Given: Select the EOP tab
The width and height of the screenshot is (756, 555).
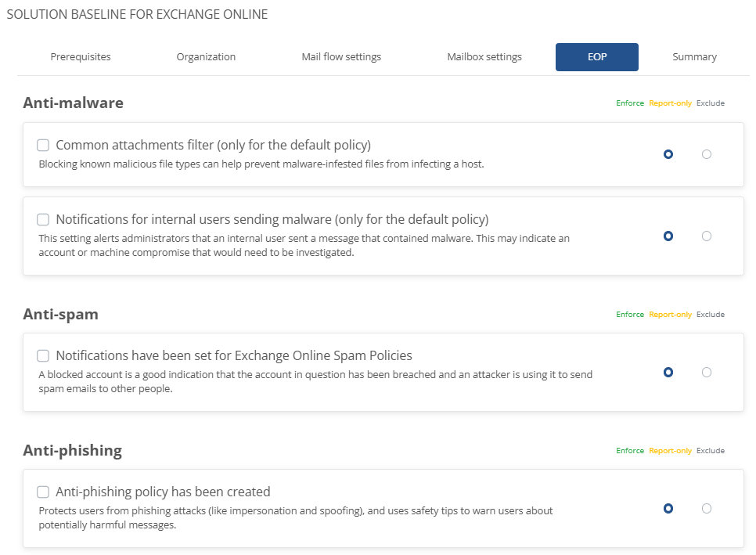Looking at the screenshot, I should click(x=597, y=57).
